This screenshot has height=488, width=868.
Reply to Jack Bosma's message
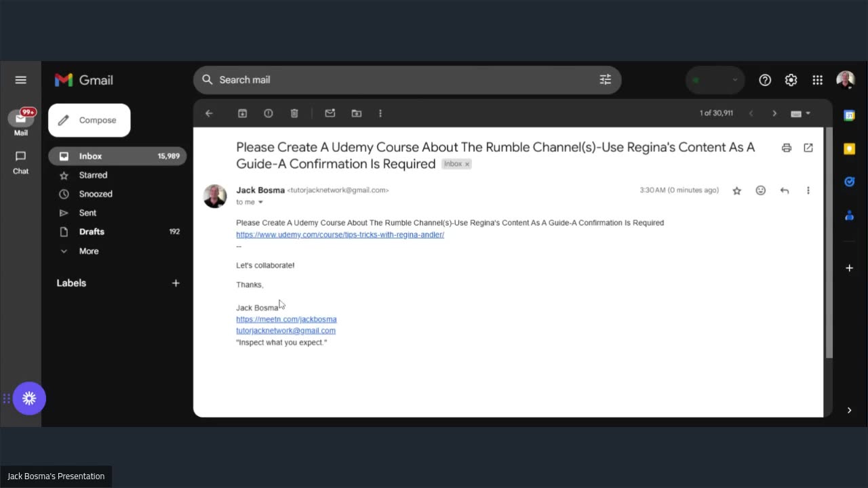pos(785,191)
